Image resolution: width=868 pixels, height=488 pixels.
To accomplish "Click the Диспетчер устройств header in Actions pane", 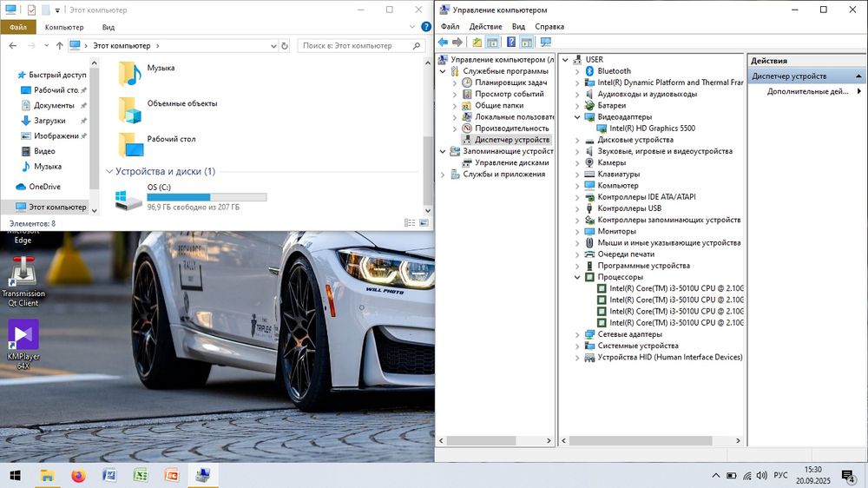I will (x=806, y=76).
